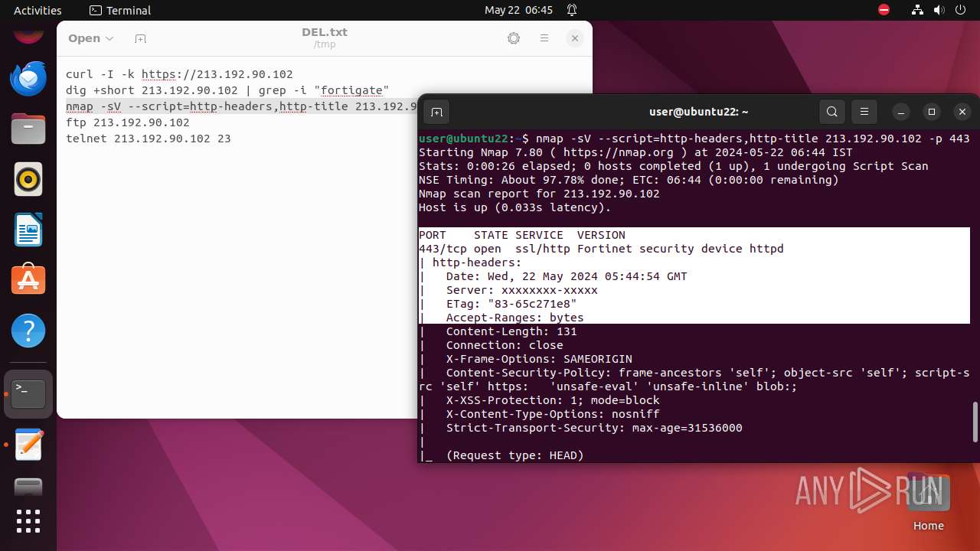This screenshot has width=980, height=551.
Task: Open the network status icon in top bar
Action: (x=917, y=10)
